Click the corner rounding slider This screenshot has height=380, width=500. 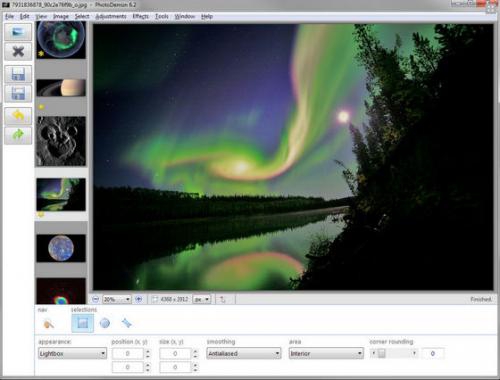click(394, 353)
